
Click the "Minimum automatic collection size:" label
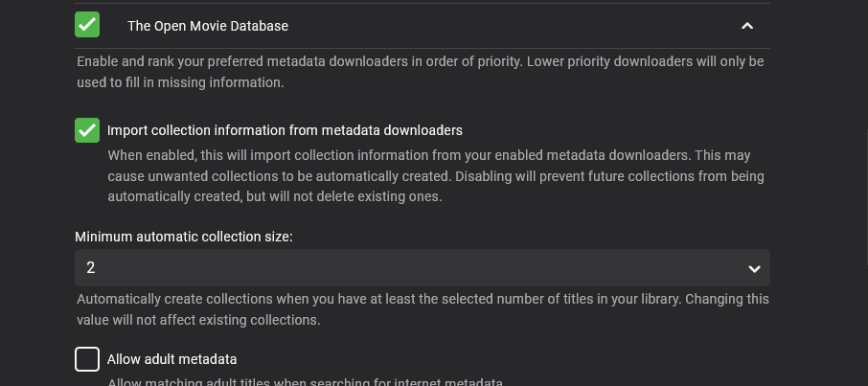point(184,237)
